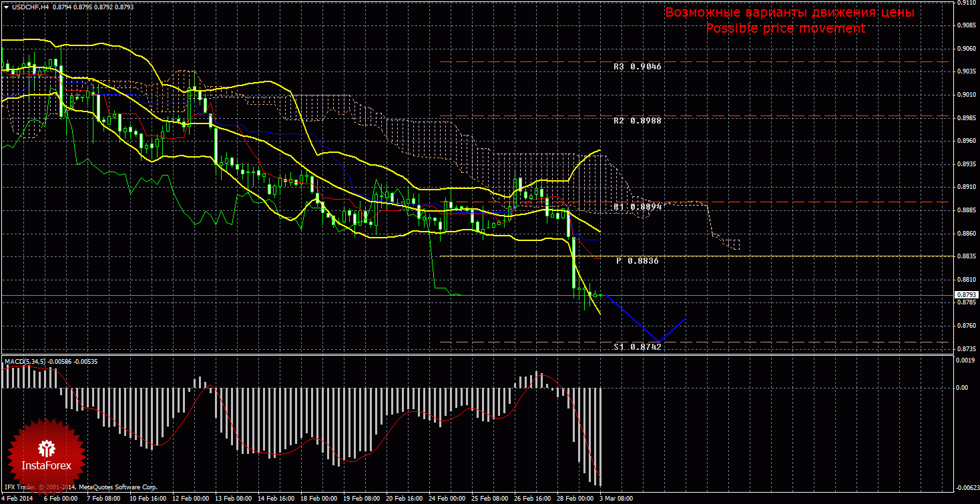The image size is (980, 504).
Task: Click the P 0.8836 pivot label
Action: pos(638,261)
